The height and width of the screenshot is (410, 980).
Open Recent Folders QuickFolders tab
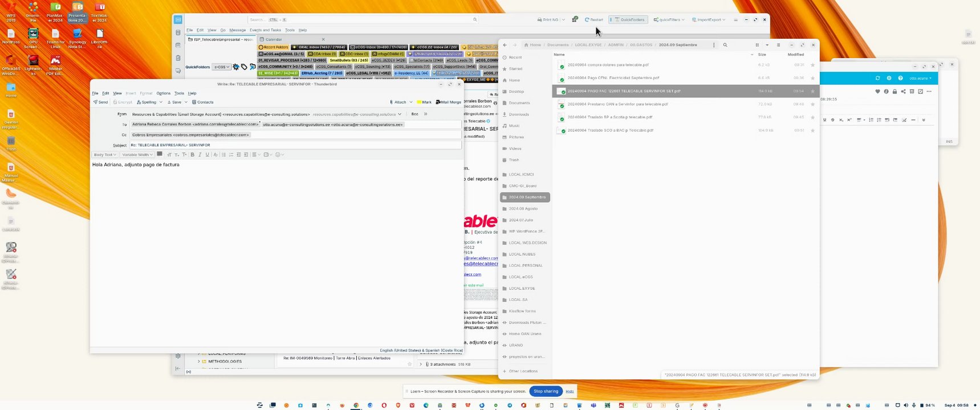coord(274,47)
